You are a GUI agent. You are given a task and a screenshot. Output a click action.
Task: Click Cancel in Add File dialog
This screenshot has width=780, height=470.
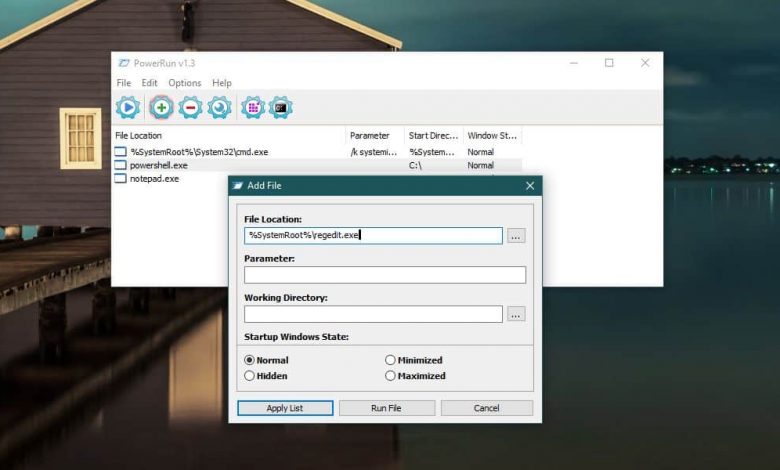point(487,408)
